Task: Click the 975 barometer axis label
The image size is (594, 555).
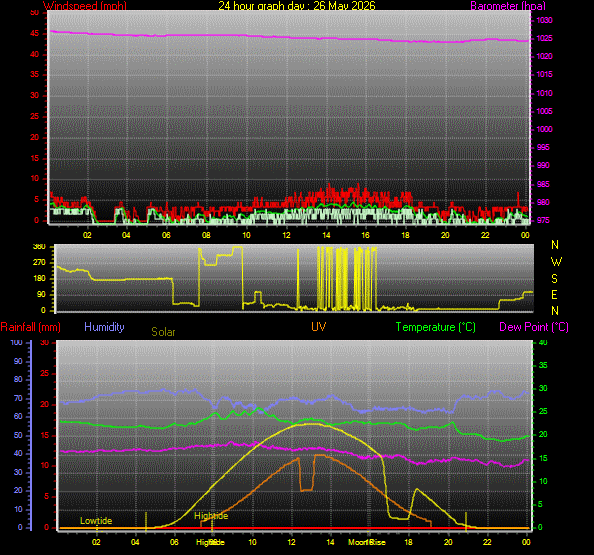Action: tap(543, 220)
